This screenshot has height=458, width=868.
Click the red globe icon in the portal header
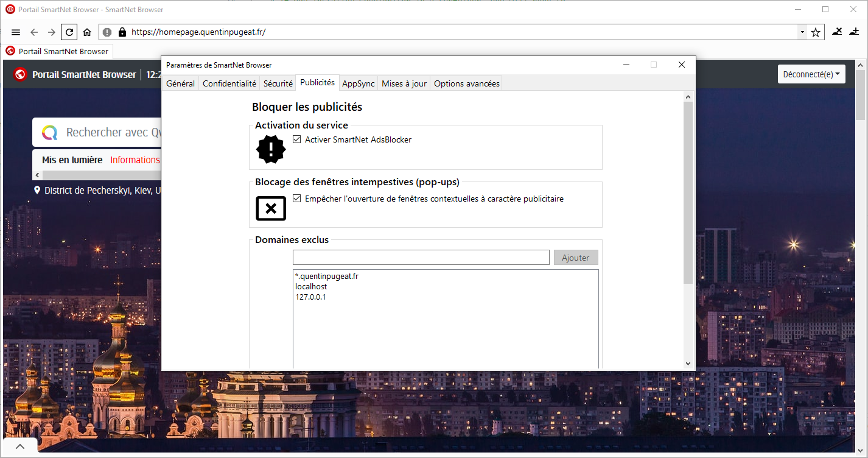[20, 74]
